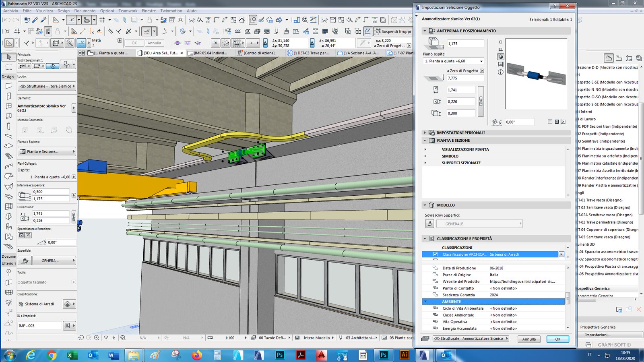Open Photoshop from the Windows taskbar
Viewport: 644px width, 362px height.
click(x=280, y=355)
